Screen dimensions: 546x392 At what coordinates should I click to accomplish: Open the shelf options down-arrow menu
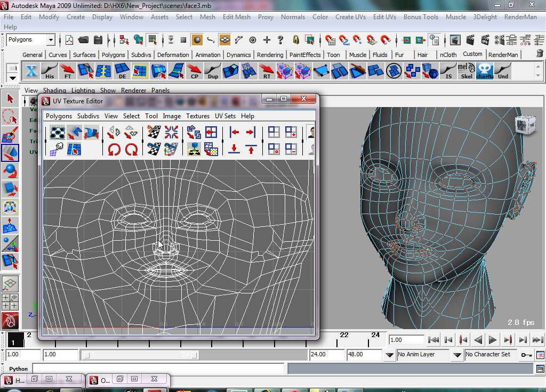pos(13,78)
